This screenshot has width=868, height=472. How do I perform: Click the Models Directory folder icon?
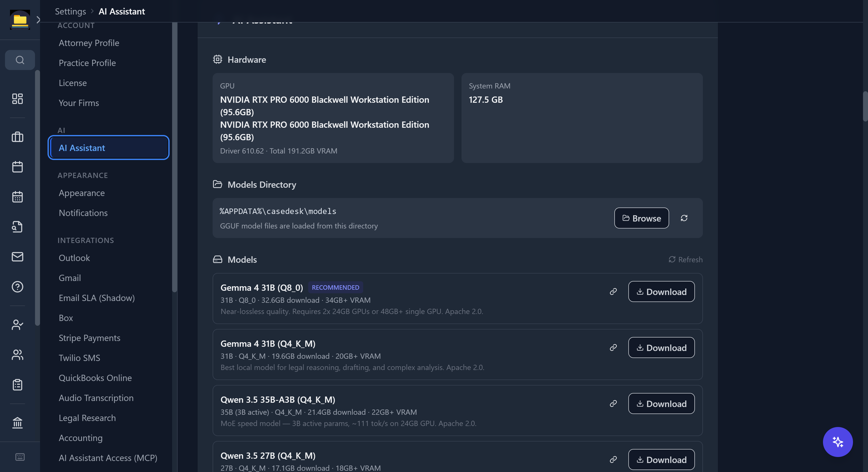pos(218,184)
